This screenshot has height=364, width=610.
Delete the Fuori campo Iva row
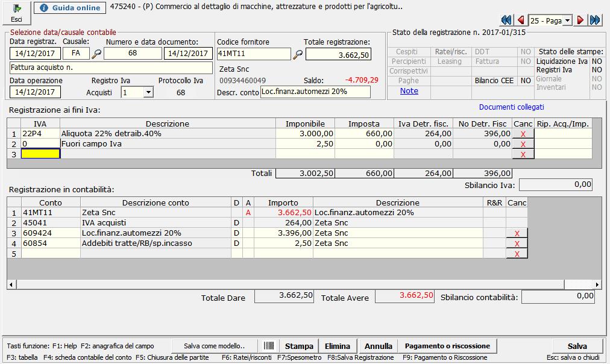coord(523,144)
